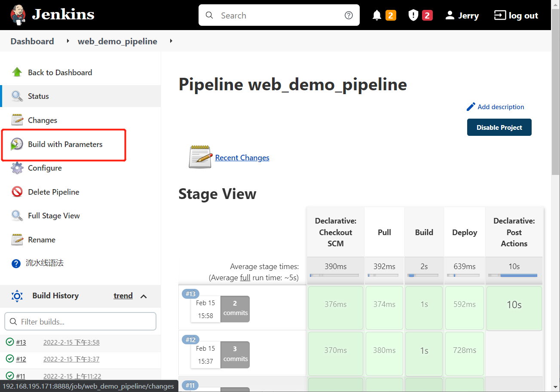The image size is (560, 392).
Task: Expand the web_demo_pipeline breadcrumb arrow
Action: click(171, 41)
